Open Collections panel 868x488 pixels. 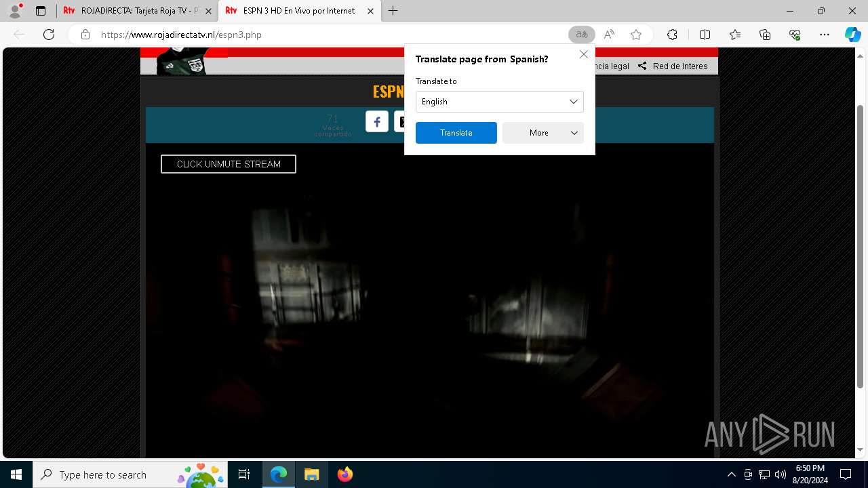coord(765,35)
